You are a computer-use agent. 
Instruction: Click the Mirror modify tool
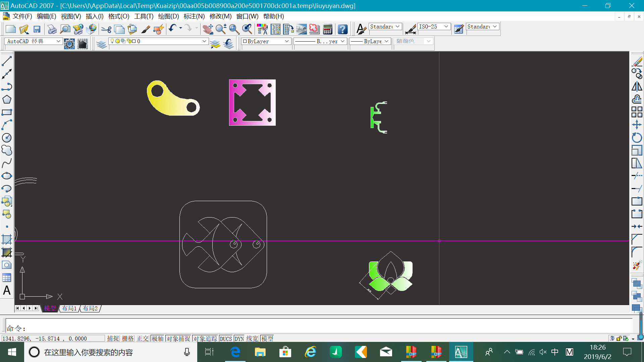click(637, 87)
